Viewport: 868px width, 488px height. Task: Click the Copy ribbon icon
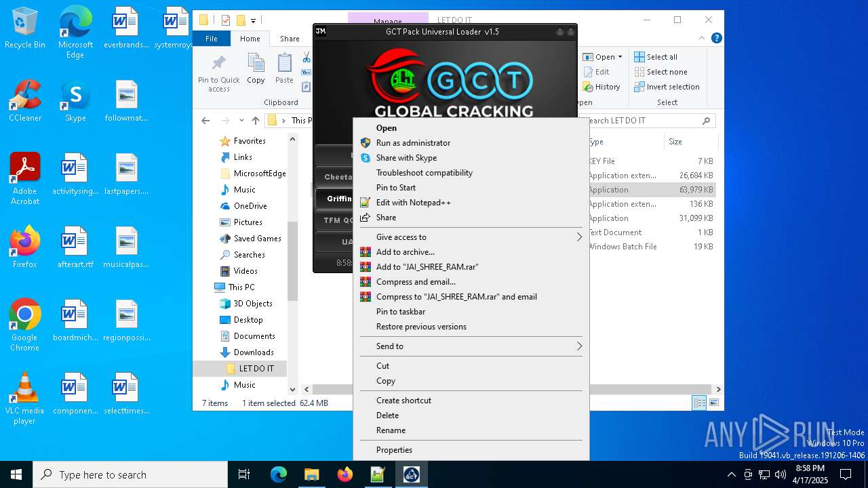point(256,69)
